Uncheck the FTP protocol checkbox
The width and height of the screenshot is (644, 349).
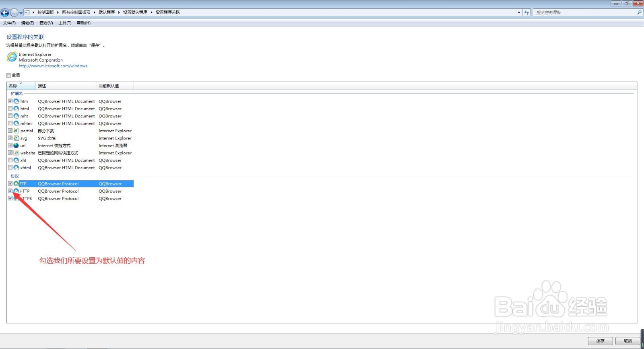click(10, 184)
